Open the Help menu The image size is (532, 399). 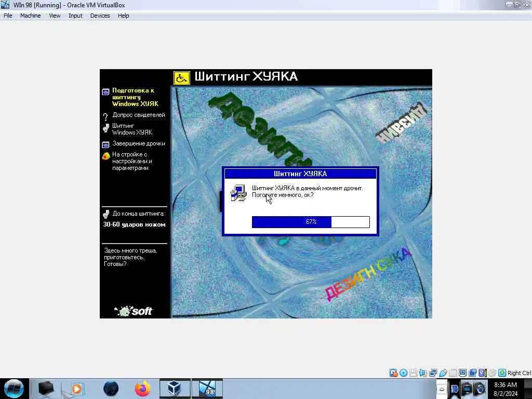click(x=124, y=16)
